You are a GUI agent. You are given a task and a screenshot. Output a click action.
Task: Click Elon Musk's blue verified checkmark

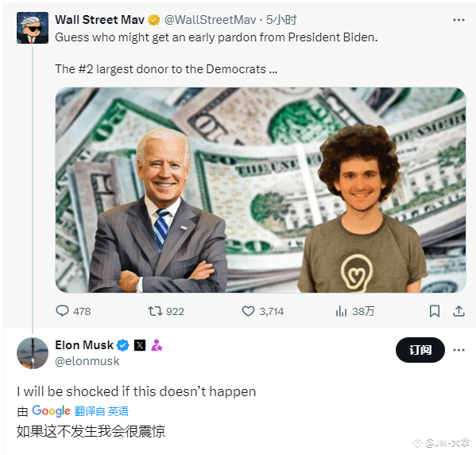[x=123, y=345]
